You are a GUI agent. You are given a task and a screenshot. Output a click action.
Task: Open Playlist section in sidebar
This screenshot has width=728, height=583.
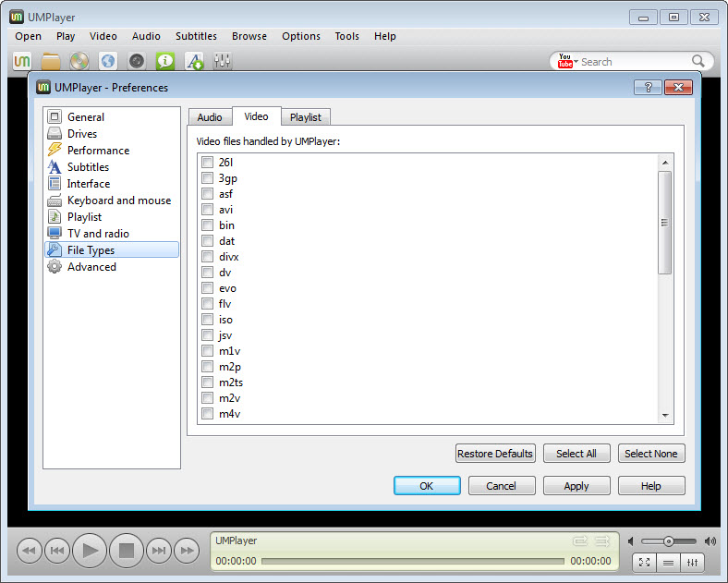112,217
